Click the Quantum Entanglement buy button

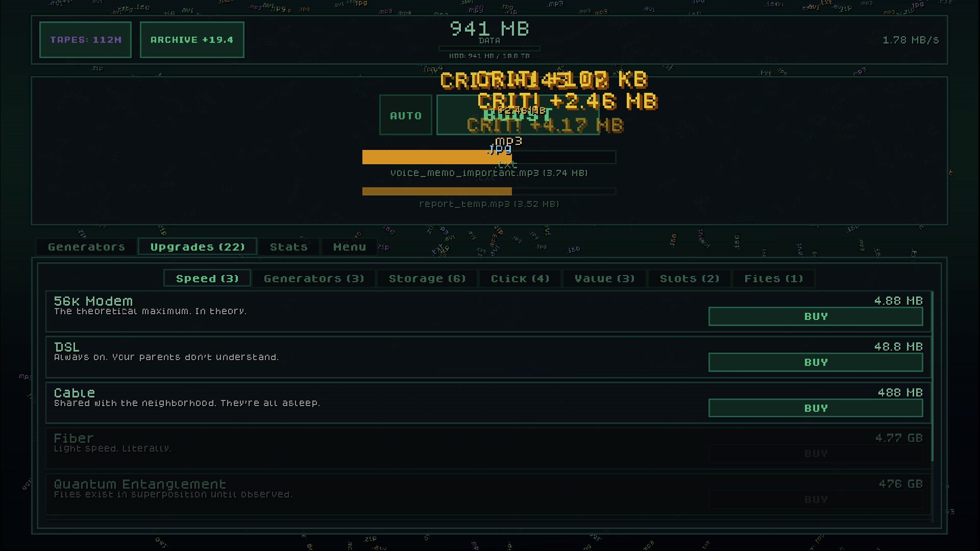815,499
